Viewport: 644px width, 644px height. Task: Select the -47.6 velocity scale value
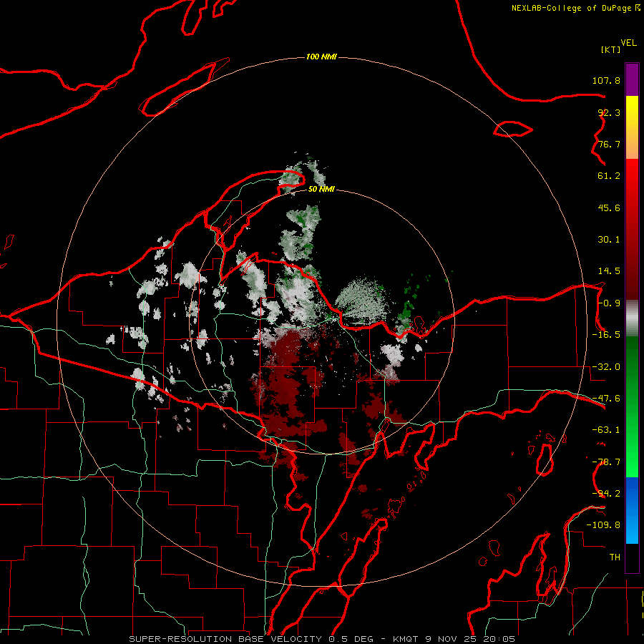[x=606, y=399]
